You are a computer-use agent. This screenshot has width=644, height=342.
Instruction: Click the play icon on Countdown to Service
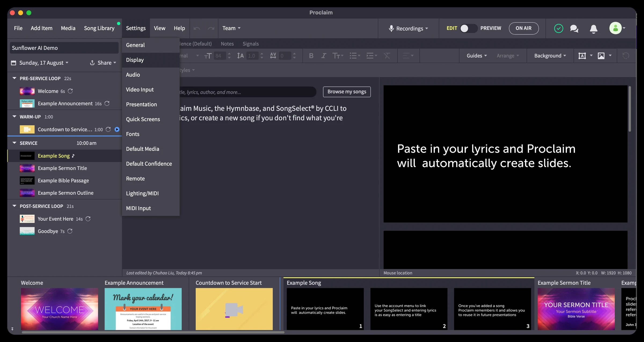tap(117, 129)
